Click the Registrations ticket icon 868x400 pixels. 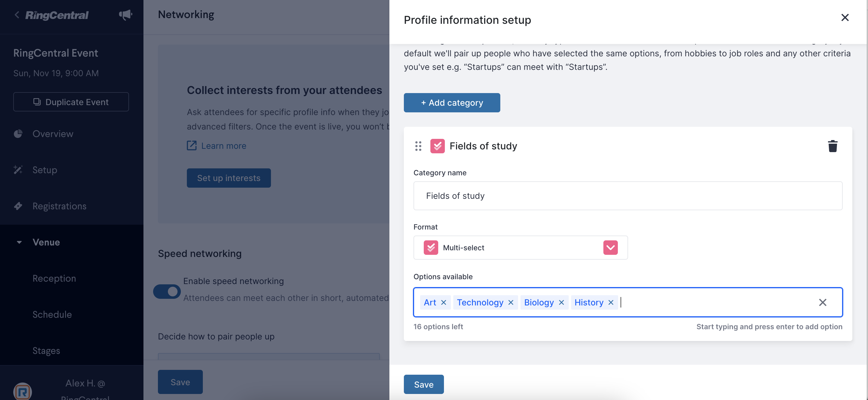point(18,206)
